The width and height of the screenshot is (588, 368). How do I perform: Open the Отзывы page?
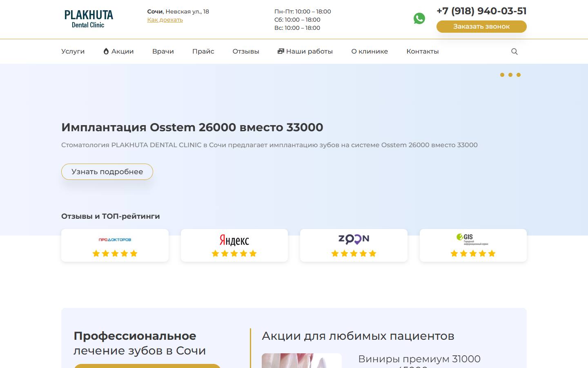246,52
